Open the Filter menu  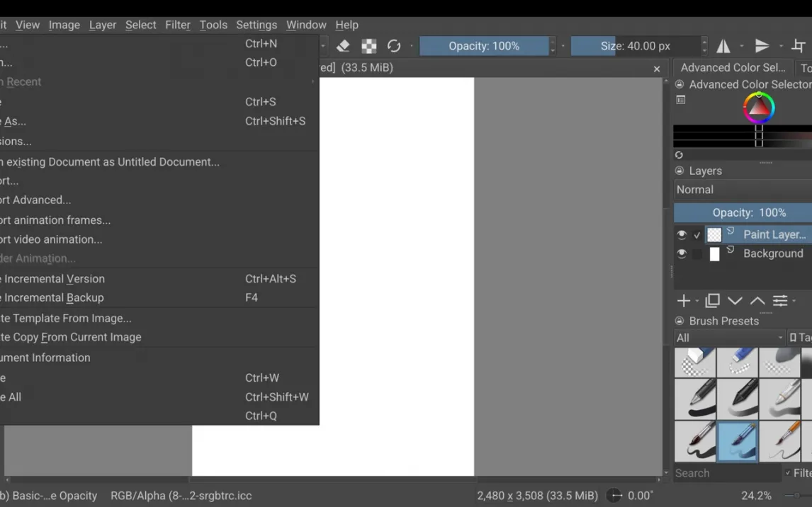click(x=178, y=25)
